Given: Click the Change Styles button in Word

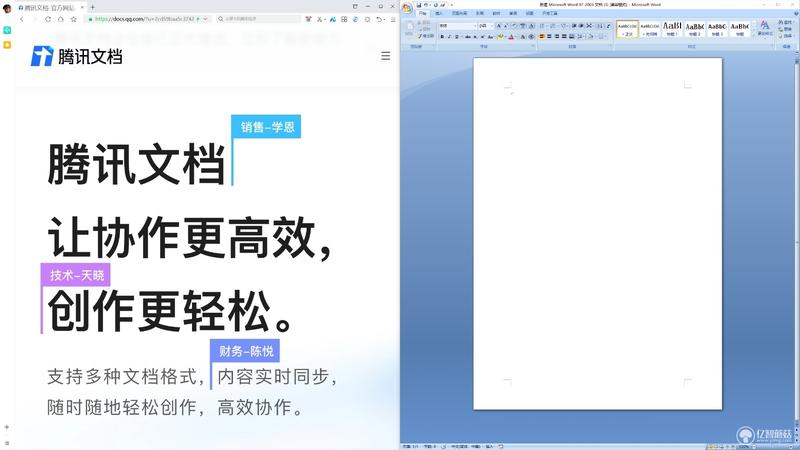Looking at the screenshot, I should point(764,29).
